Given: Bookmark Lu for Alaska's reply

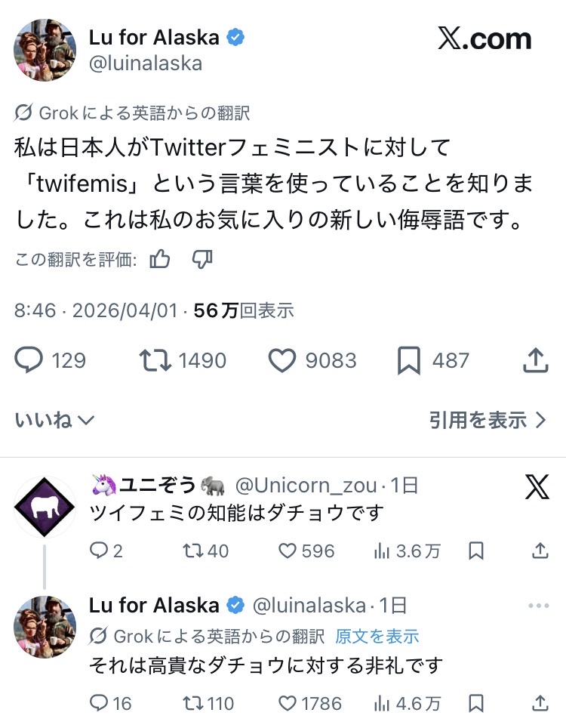Looking at the screenshot, I should (x=476, y=704).
